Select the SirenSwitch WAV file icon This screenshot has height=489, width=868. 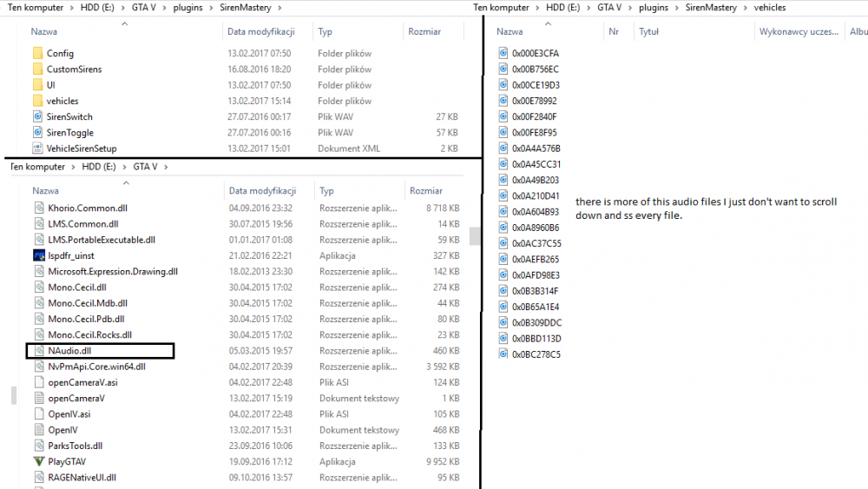point(37,117)
